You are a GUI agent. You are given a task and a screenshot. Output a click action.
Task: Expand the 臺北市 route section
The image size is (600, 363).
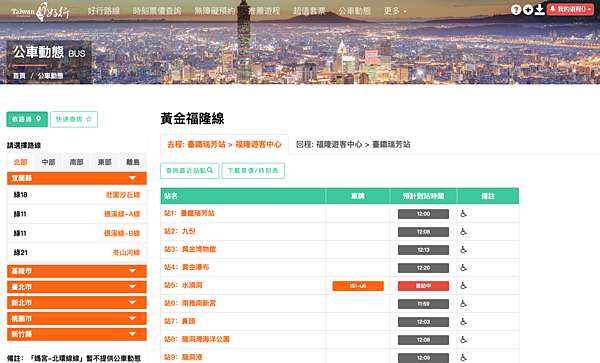[77, 286]
